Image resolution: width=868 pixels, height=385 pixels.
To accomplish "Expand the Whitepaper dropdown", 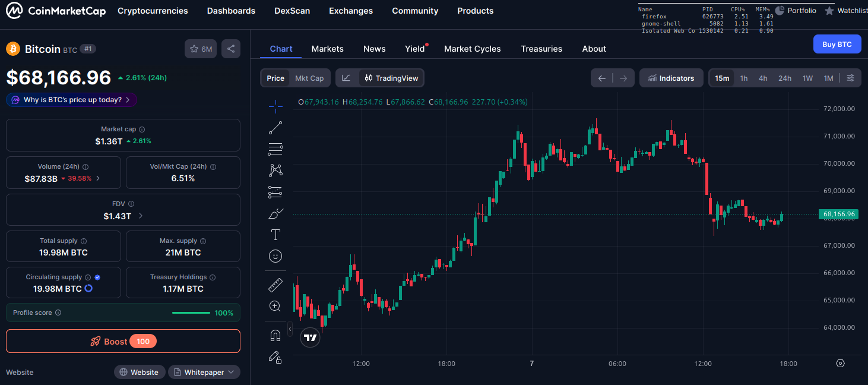I will click(x=204, y=372).
